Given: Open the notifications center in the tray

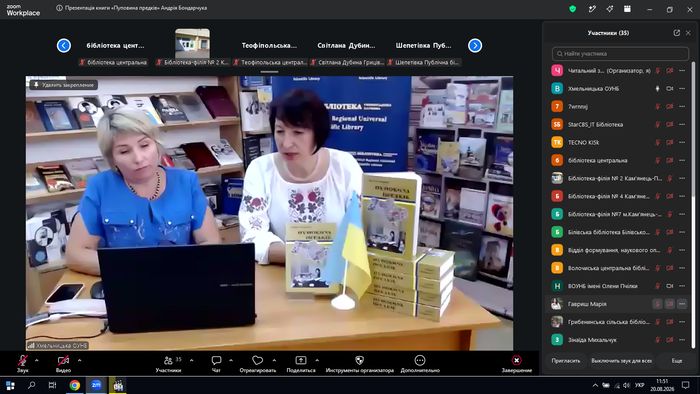Looking at the screenshot, I should point(685,385).
